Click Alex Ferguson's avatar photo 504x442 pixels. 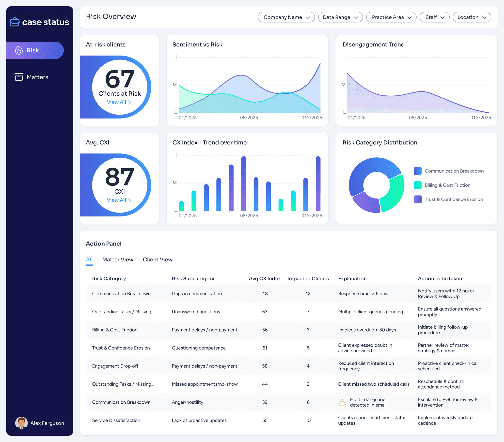tap(21, 423)
